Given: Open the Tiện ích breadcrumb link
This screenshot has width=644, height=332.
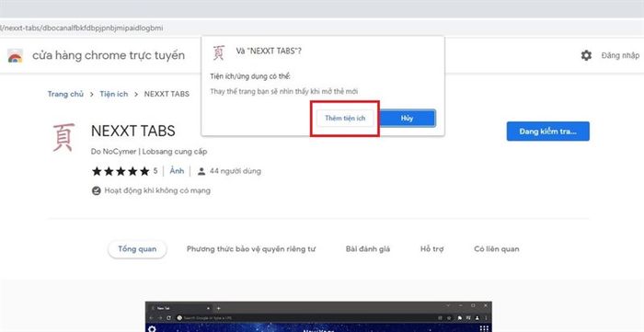Looking at the screenshot, I should click(x=114, y=94).
